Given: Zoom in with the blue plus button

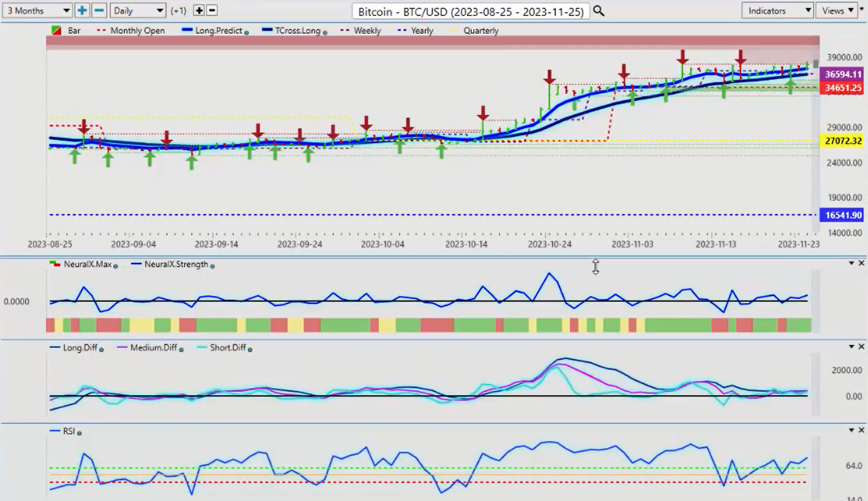Looking at the screenshot, I should click(x=83, y=10).
